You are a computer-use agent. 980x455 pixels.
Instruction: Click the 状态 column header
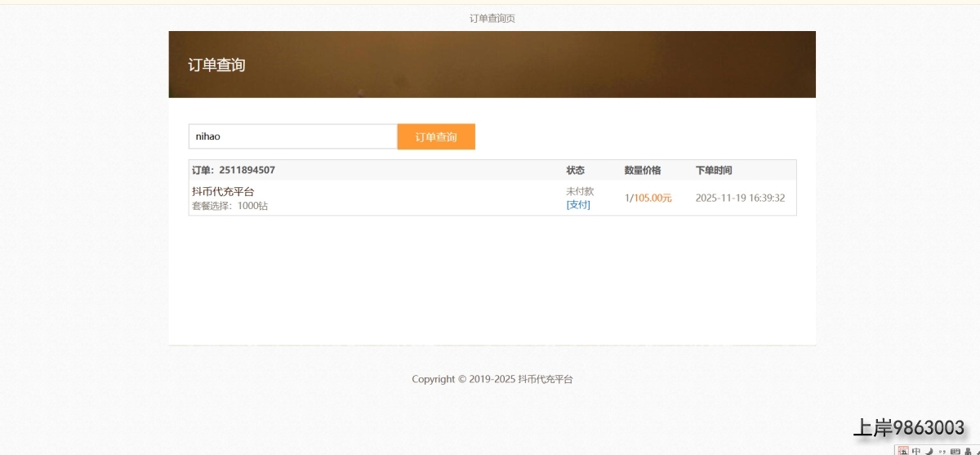tap(576, 170)
